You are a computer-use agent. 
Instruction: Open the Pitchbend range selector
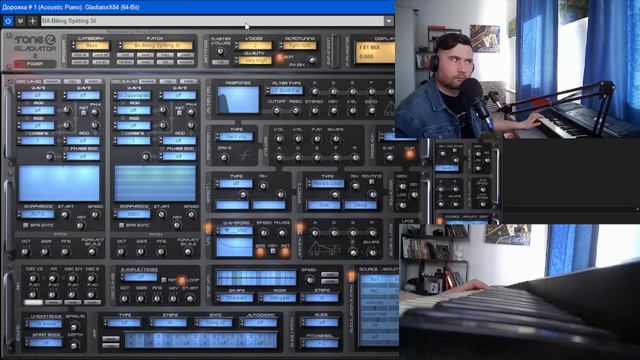[321, 344]
